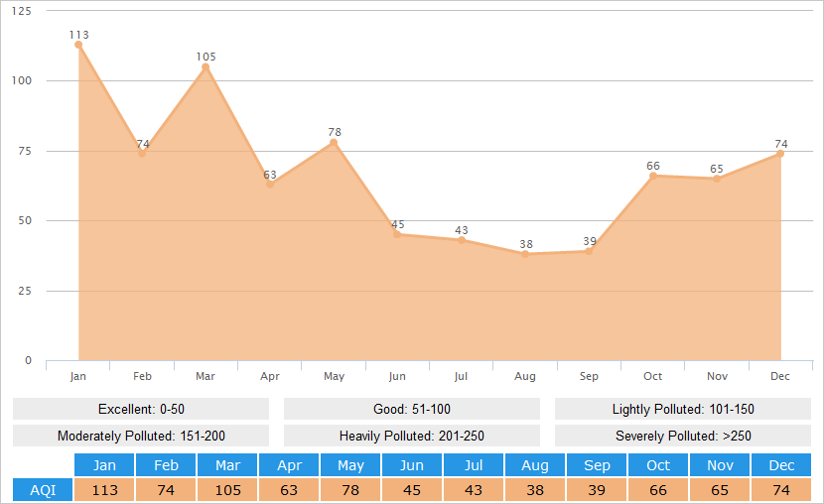Click the December data point on the line

point(780,154)
